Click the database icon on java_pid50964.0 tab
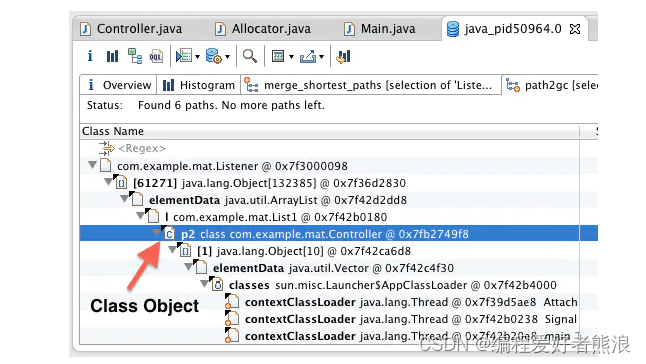 (x=453, y=29)
